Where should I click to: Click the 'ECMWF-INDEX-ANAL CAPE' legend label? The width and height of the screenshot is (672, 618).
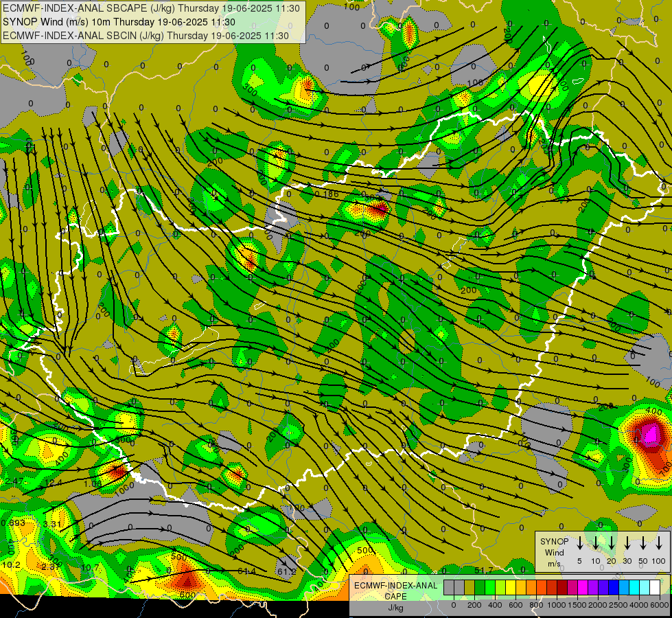pyautogui.click(x=395, y=591)
